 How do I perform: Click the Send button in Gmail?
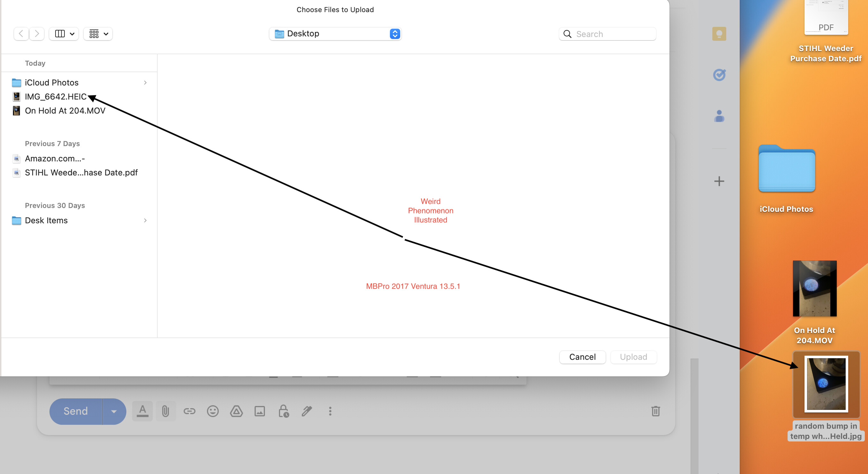(76, 411)
